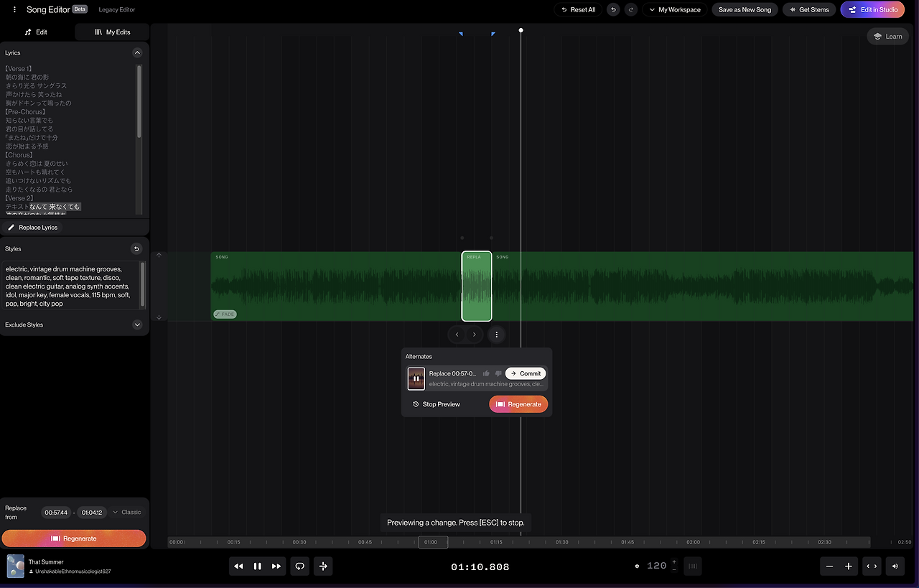The height and width of the screenshot is (588, 919).
Task: Zoom in the timeline with plus button
Action: coord(849,566)
